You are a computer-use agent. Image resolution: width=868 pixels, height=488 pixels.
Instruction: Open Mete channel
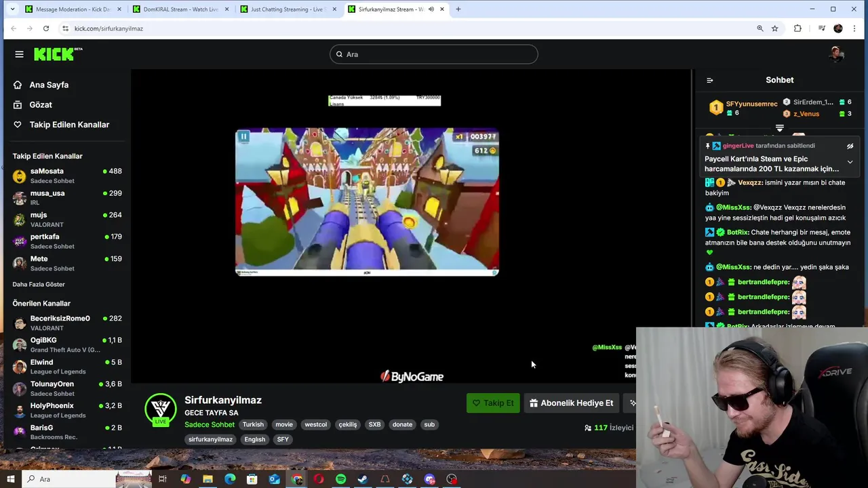(x=66, y=263)
